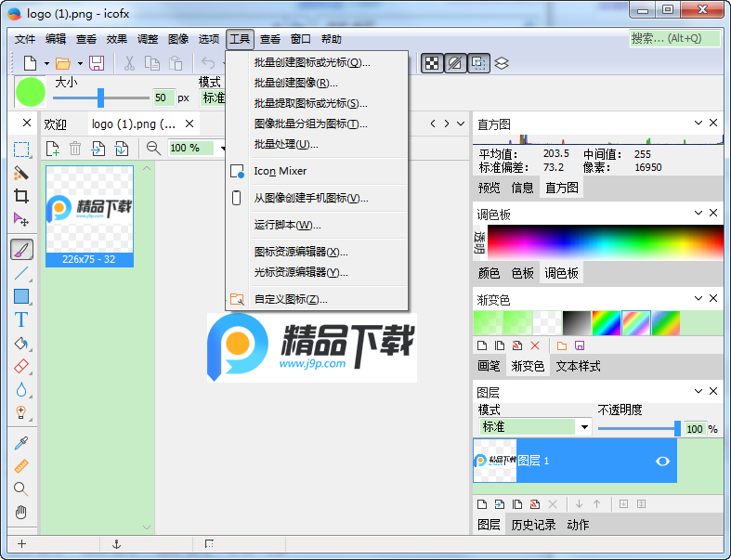The height and width of the screenshot is (560, 731).
Task: Click the open folder toolbar icon
Action: [63, 63]
